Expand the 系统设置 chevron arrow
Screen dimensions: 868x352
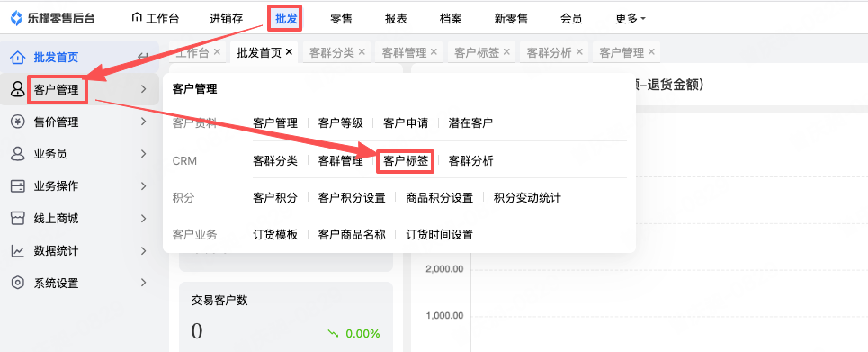point(143,284)
